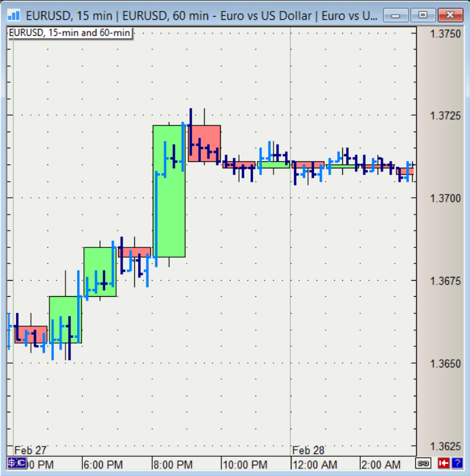This screenshot has width=470, height=476.
Task: Click the 'EURUSD, 15-min and 60-min' chart label
Action: click(69, 33)
